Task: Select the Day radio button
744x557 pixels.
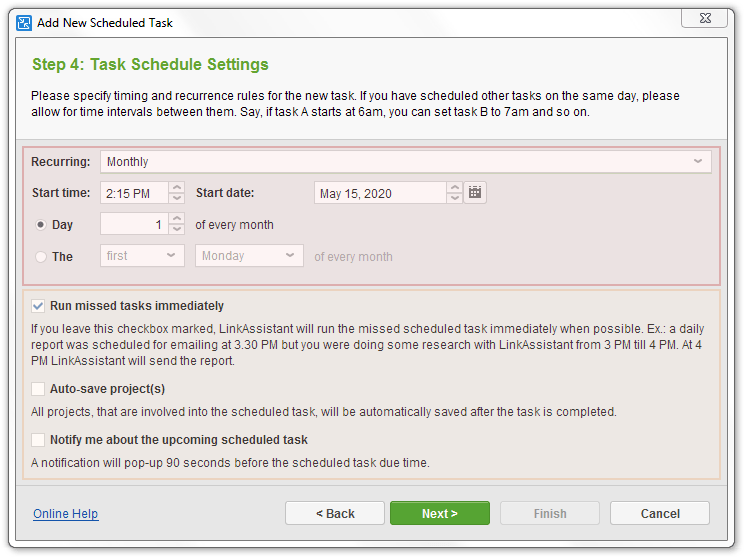Action: [x=41, y=224]
